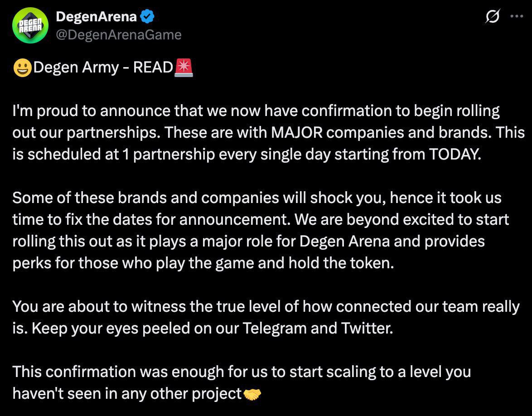Click the paragraph starting "I'm proud to announce"
The image size is (532, 416).
(269, 133)
